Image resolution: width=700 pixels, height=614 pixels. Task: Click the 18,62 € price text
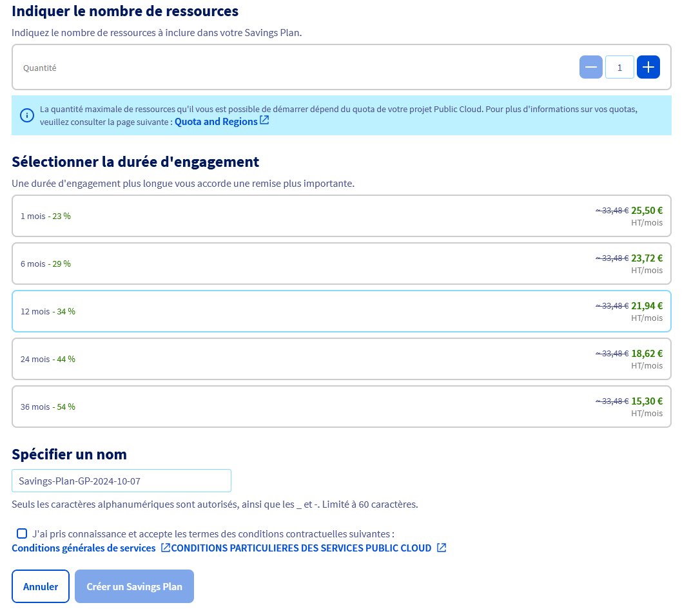[647, 354]
